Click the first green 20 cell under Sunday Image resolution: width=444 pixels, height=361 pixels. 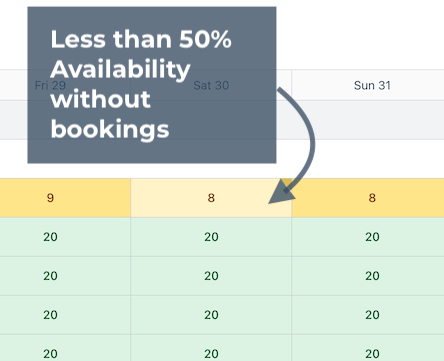368,237
